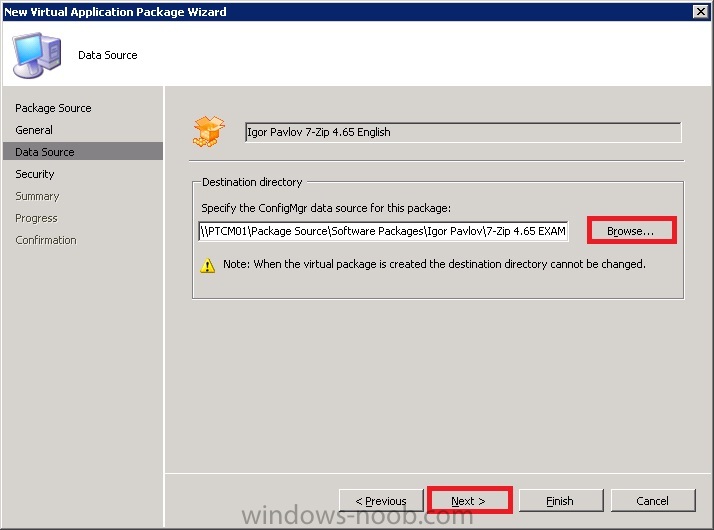This screenshot has height=530, width=714.
Task: Select the Progress step
Action: tap(36, 218)
